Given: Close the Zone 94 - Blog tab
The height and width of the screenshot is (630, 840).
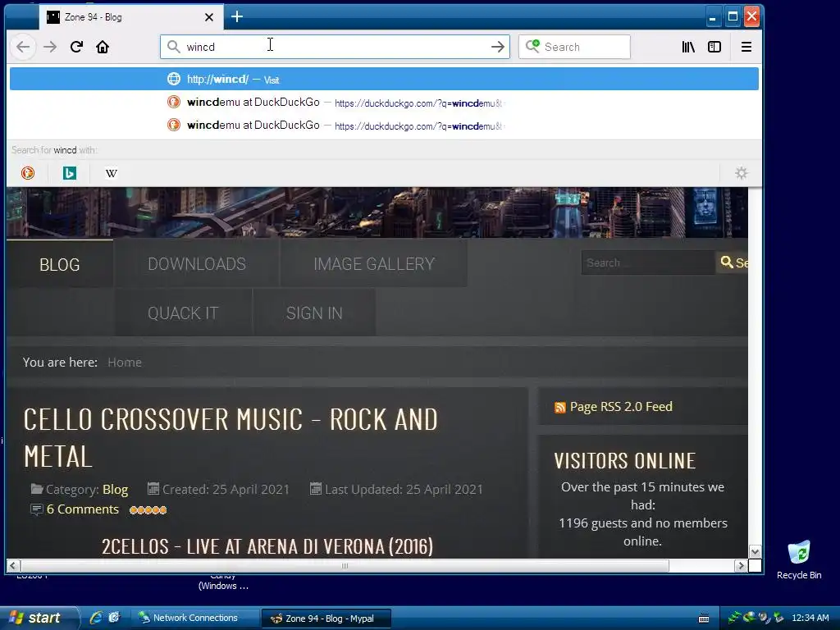Looking at the screenshot, I should [x=209, y=17].
